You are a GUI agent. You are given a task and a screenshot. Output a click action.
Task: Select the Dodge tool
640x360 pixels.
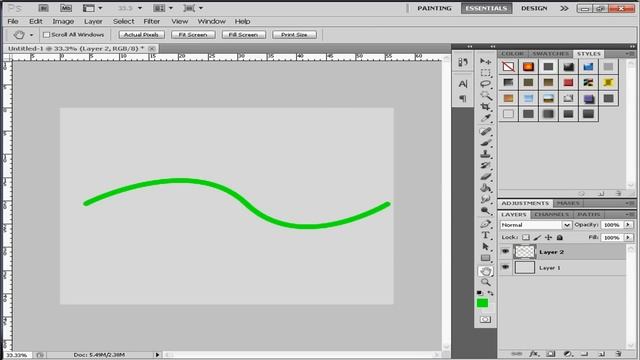pyautogui.click(x=485, y=211)
